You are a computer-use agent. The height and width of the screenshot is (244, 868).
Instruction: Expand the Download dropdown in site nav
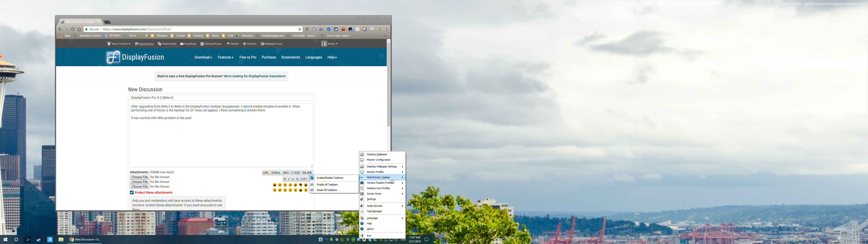click(x=203, y=57)
